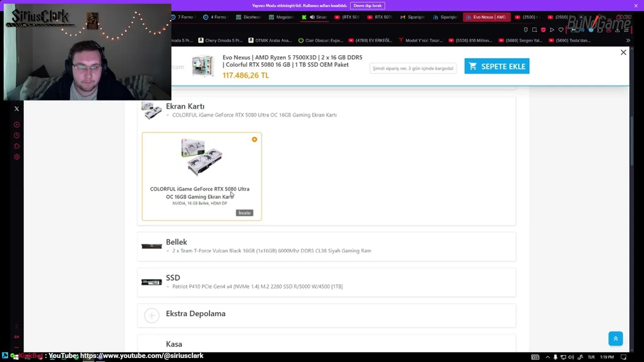Viewport: 644px width, 362px height.
Task: Click the shopping cart icon on Sepete Ekle
Action: (472, 66)
